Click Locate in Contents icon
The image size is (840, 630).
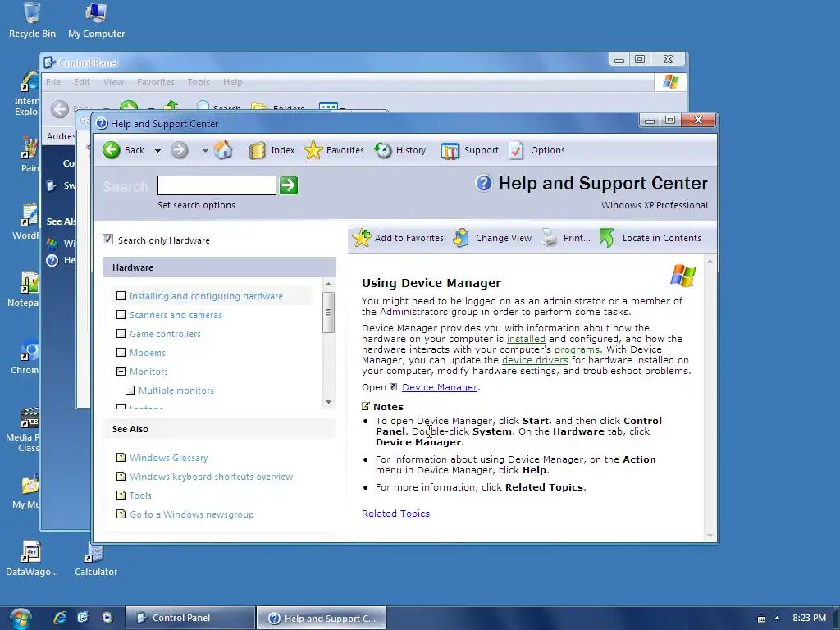point(606,238)
